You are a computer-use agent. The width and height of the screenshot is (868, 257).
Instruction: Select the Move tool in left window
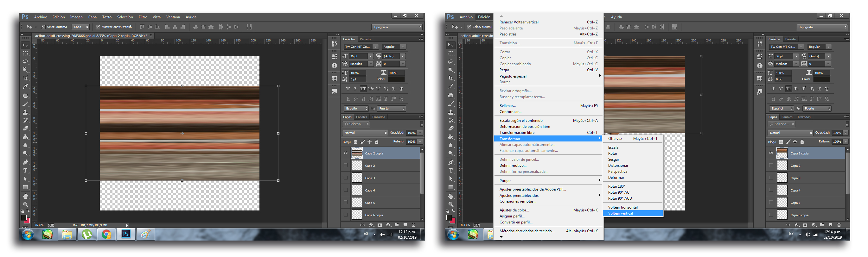(25, 45)
